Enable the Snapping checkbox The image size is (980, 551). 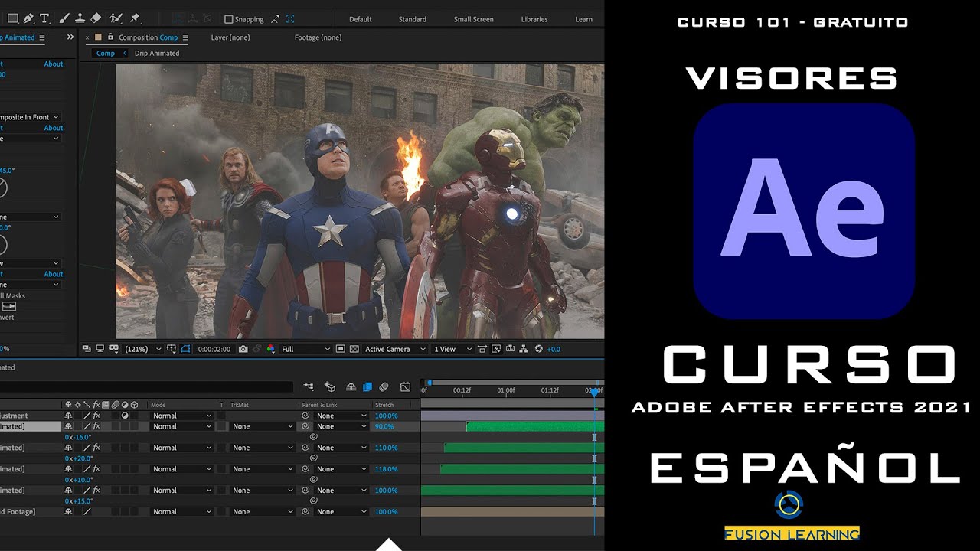click(x=228, y=19)
